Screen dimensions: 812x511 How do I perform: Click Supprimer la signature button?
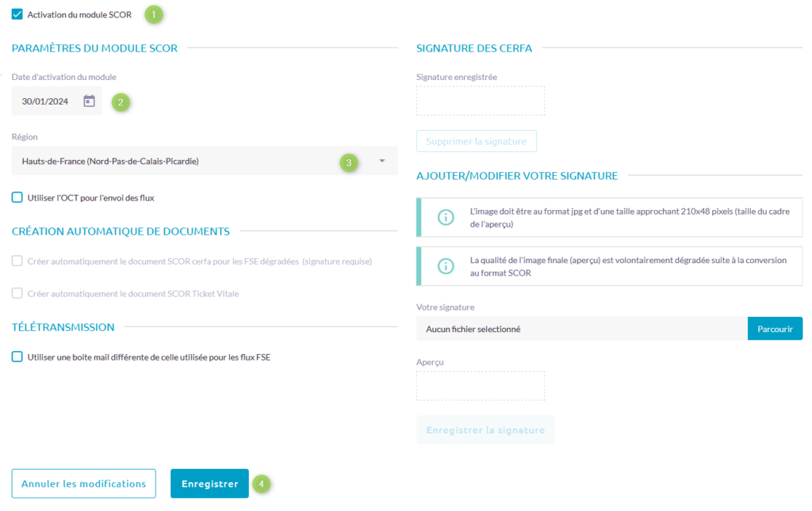click(x=476, y=141)
